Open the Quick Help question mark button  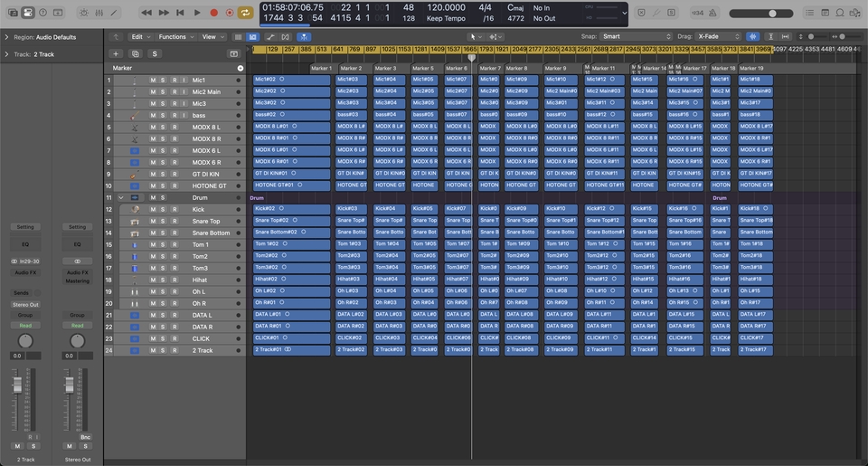[43, 13]
